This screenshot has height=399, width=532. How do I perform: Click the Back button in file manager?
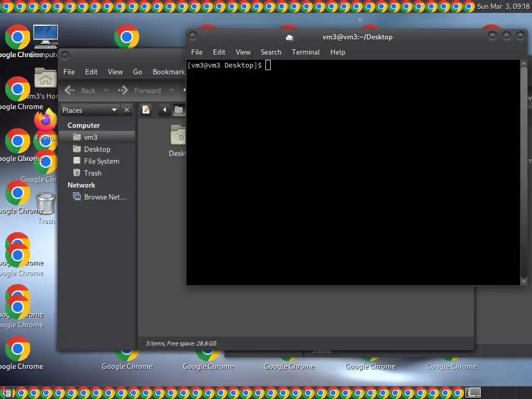click(80, 90)
